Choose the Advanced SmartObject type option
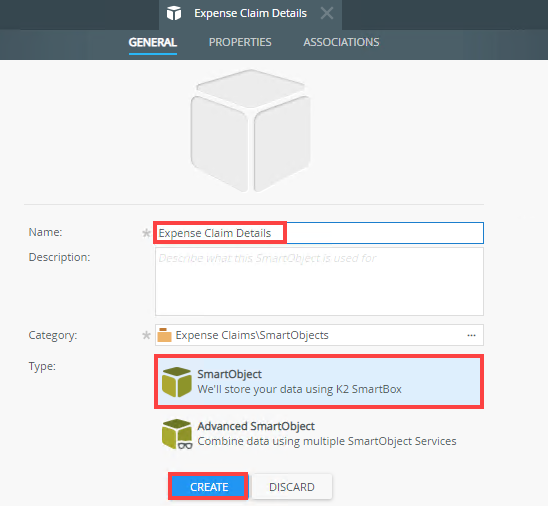Viewport: 548px width, 506px height. tap(319, 434)
